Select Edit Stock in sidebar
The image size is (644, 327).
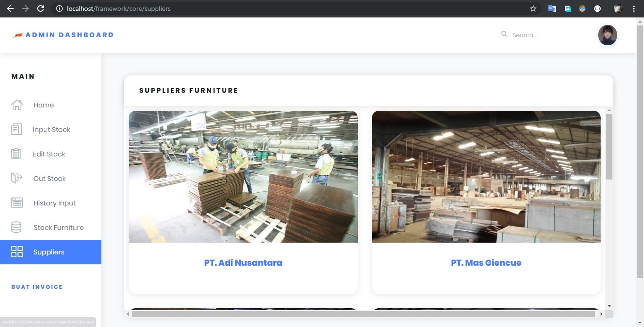pos(50,154)
